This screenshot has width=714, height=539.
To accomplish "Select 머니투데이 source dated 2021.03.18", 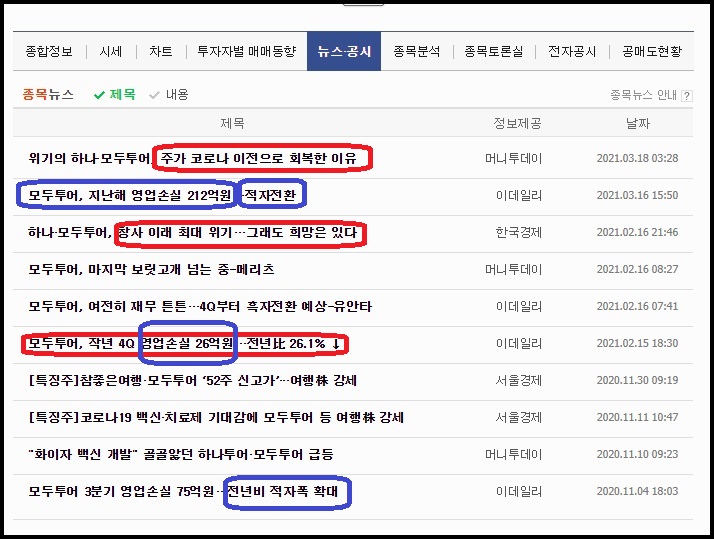I will point(514,158).
